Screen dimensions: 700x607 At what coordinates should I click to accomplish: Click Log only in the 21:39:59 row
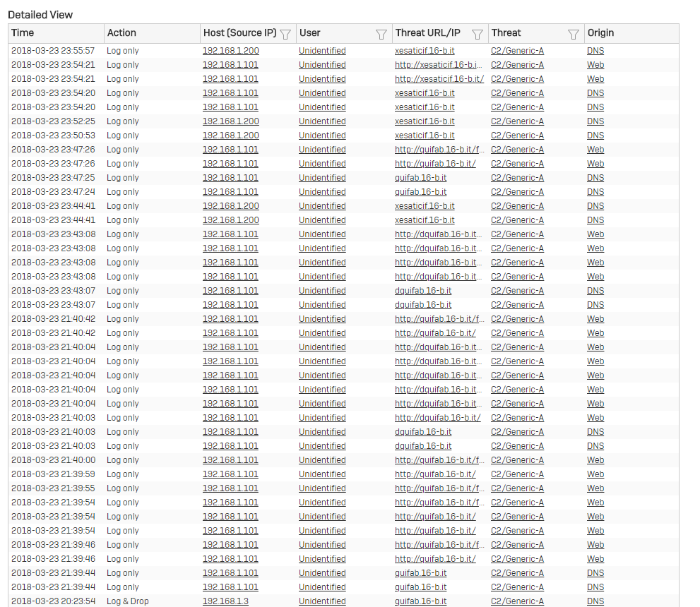(123, 474)
